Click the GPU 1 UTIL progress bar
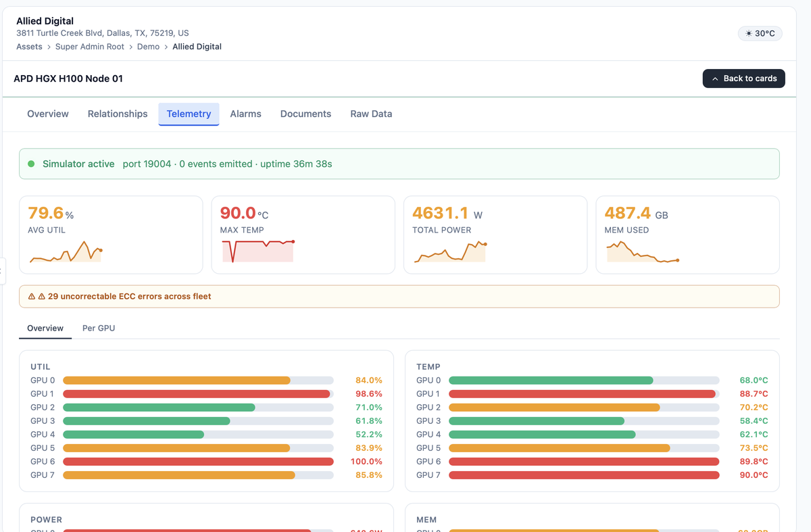This screenshot has height=532, width=811. pyautogui.click(x=198, y=394)
